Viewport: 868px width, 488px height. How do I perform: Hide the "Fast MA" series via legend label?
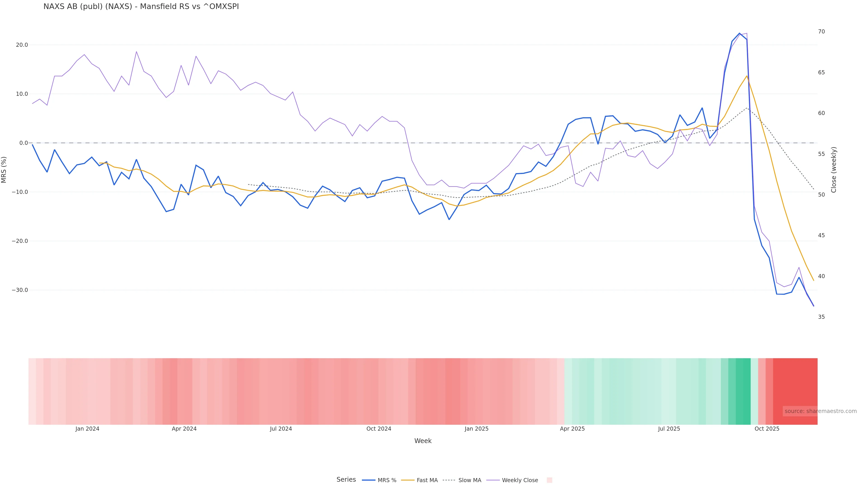point(427,480)
